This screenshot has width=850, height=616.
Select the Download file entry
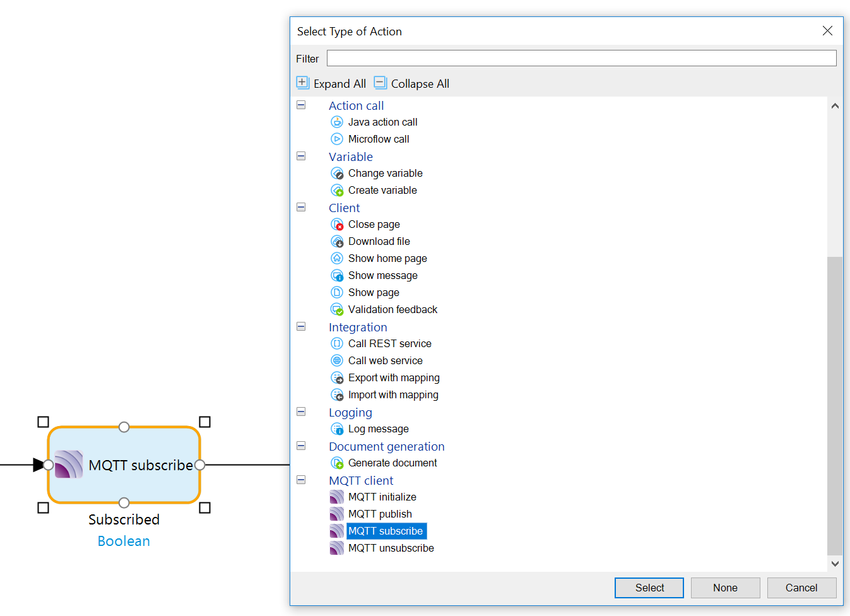click(379, 241)
